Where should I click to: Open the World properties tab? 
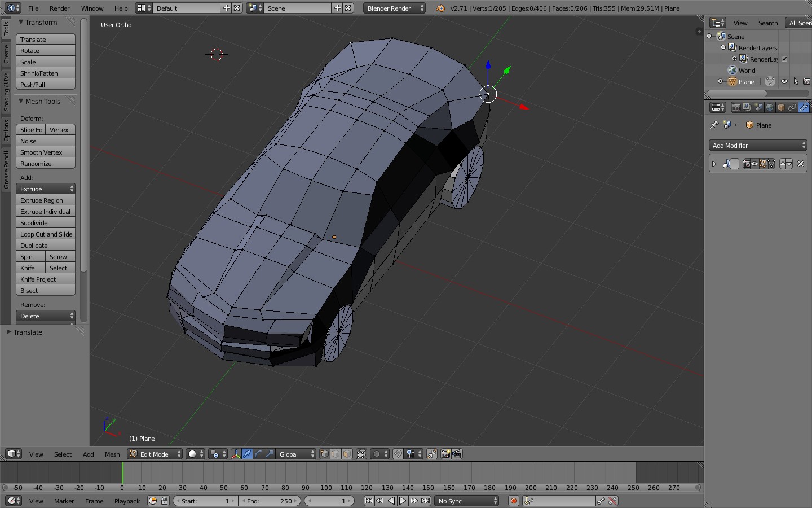pyautogui.click(x=770, y=107)
